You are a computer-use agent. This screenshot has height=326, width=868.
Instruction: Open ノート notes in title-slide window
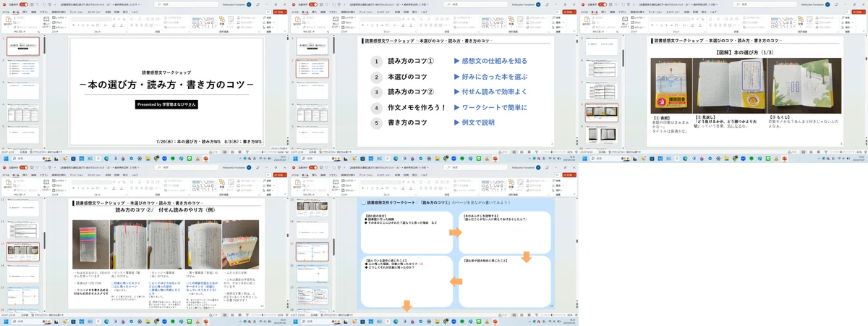pos(213,152)
